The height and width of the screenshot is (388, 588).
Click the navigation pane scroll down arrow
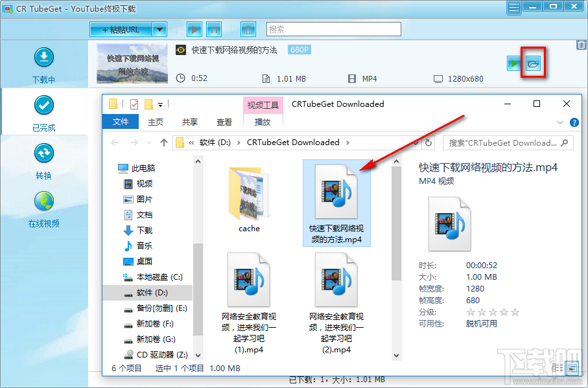(x=198, y=356)
